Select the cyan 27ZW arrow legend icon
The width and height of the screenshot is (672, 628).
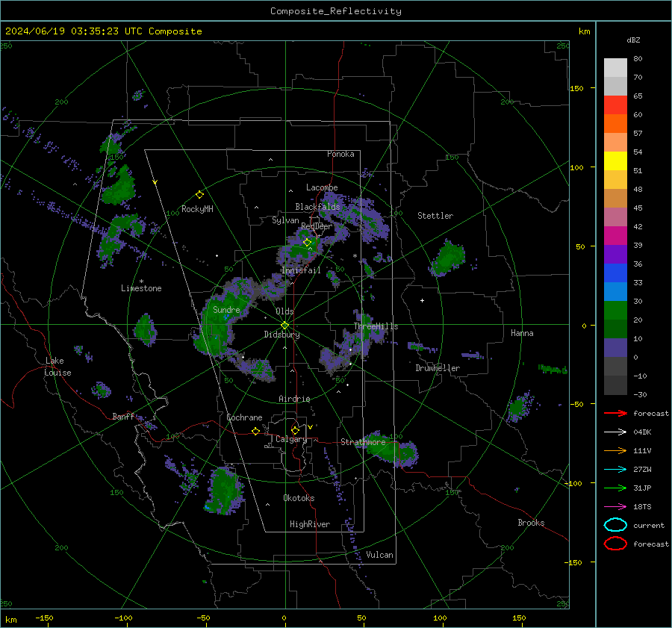pos(615,470)
